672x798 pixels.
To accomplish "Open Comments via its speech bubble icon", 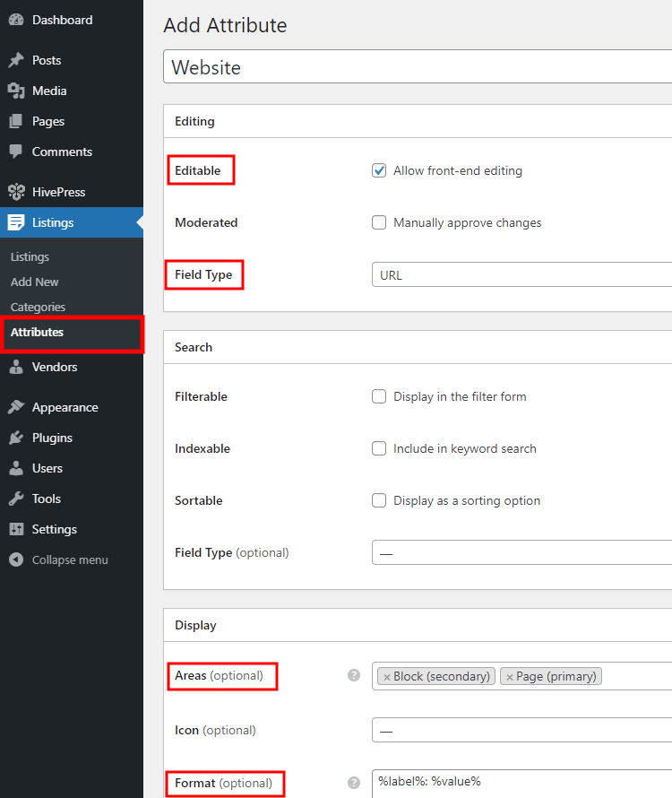I will click(18, 152).
